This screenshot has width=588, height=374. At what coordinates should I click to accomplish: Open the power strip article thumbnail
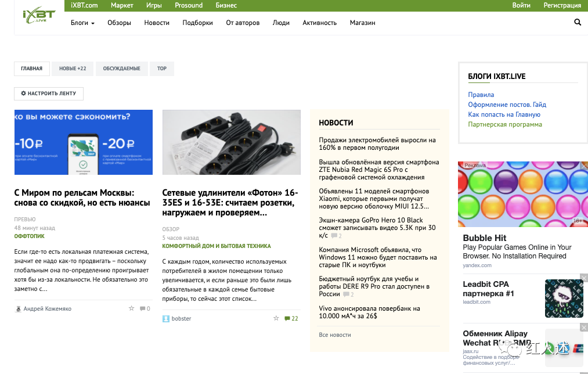pyautogui.click(x=232, y=142)
